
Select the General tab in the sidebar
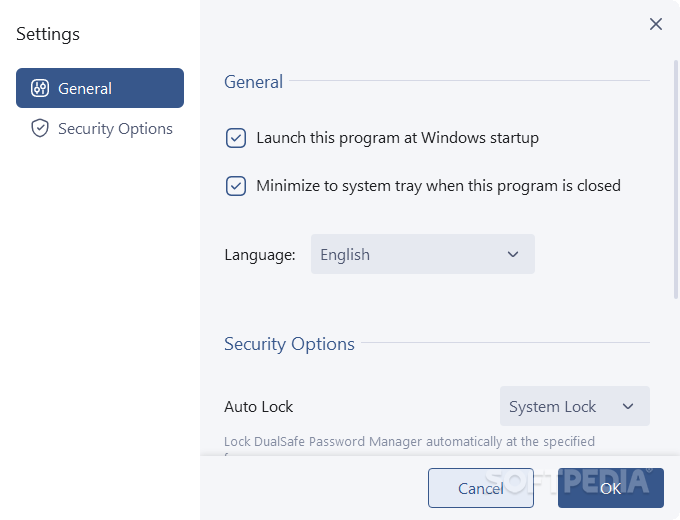[100, 88]
